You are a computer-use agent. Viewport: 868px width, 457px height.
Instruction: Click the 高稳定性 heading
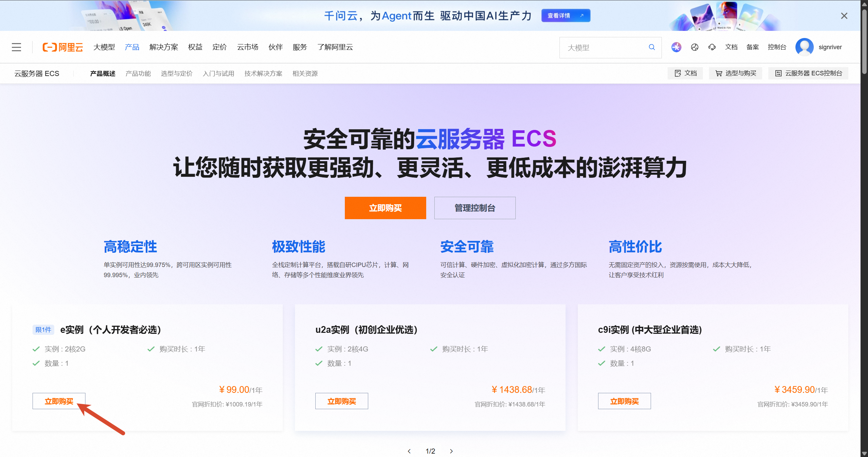(131, 247)
